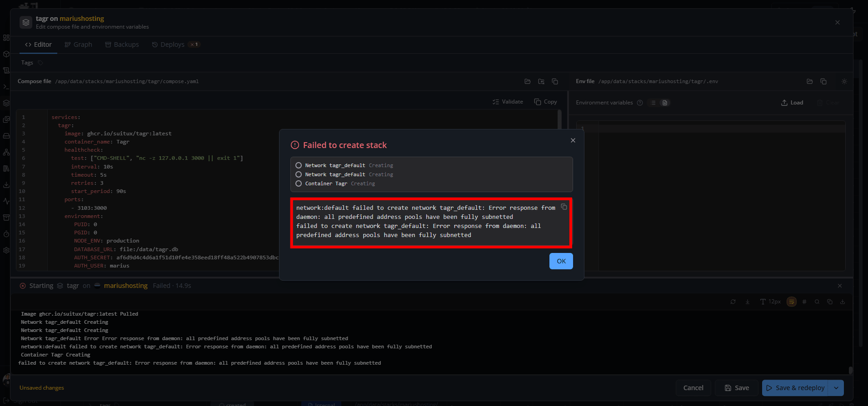Image resolution: width=868 pixels, height=406 pixels.
Task: Show Environment variables help tooltip
Action: [640, 103]
